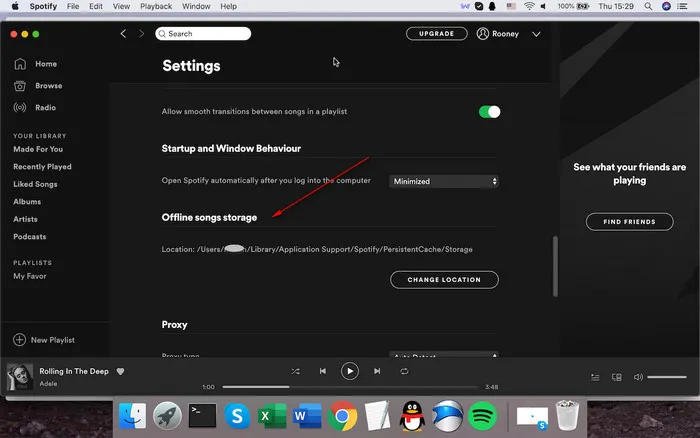This screenshot has height=438, width=700.
Task: Open Finder from the Dock
Action: 133,416
